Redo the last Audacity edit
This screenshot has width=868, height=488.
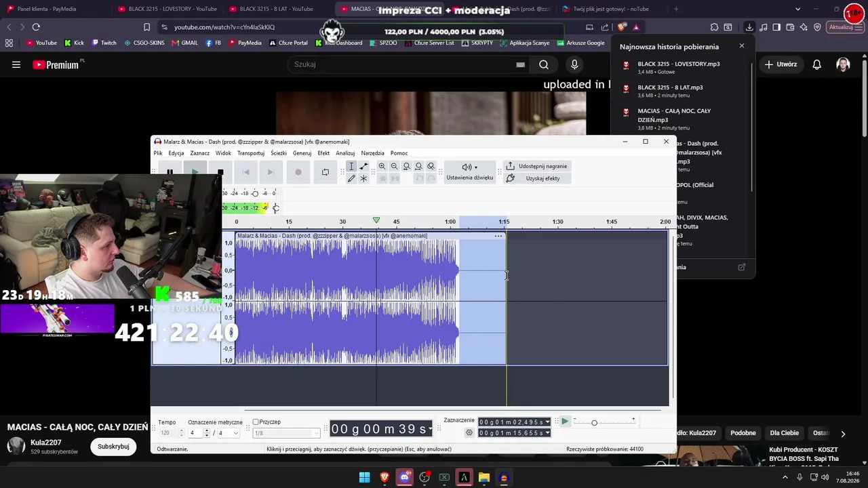[431, 178]
